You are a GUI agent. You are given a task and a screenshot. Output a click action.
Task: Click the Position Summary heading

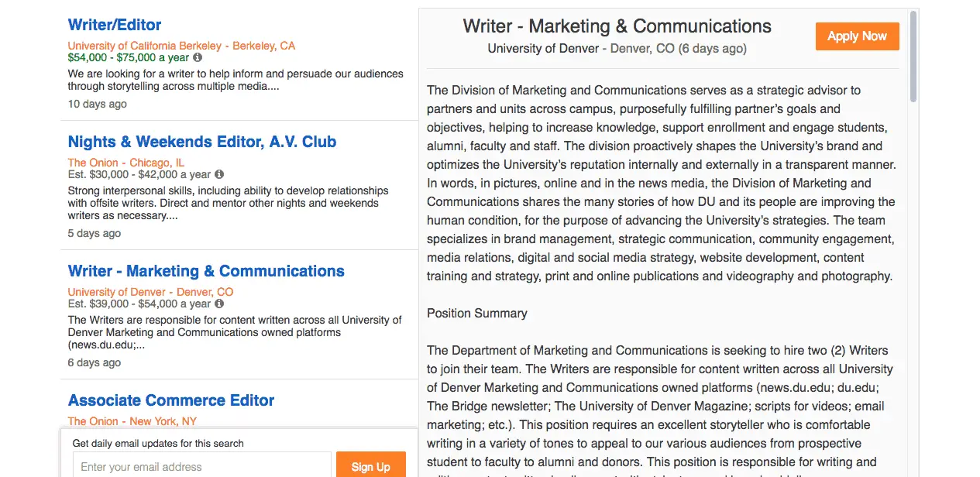coord(477,314)
